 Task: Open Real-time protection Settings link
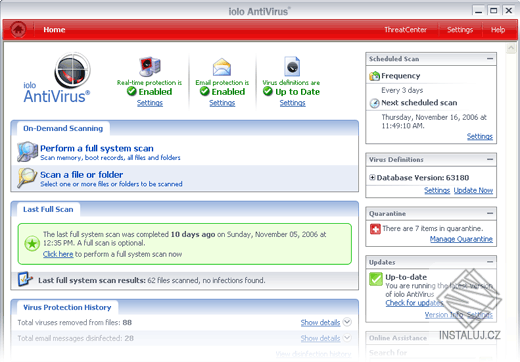[x=150, y=103]
